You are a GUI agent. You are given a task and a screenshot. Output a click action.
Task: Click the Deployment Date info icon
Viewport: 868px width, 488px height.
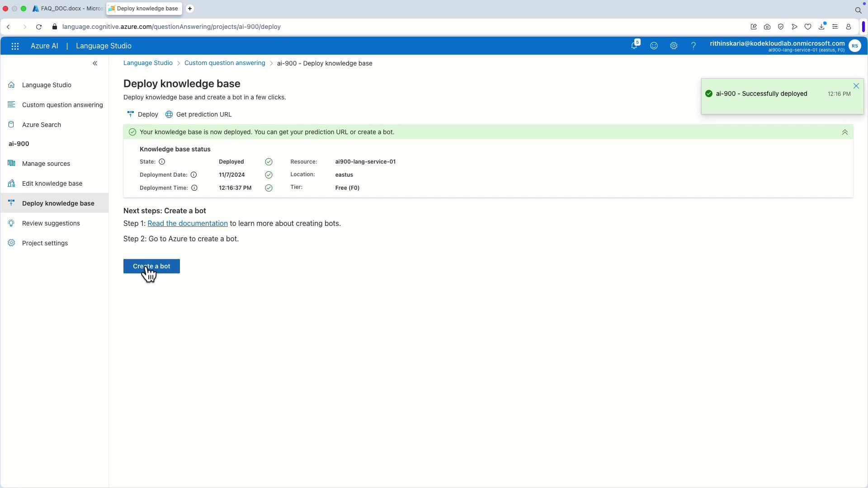pos(193,175)
